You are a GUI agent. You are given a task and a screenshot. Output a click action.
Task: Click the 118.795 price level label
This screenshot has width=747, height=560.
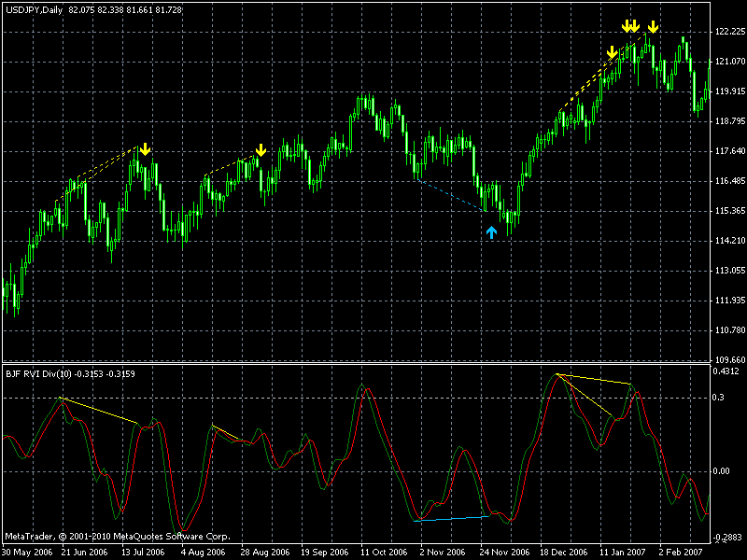point(730,121)
